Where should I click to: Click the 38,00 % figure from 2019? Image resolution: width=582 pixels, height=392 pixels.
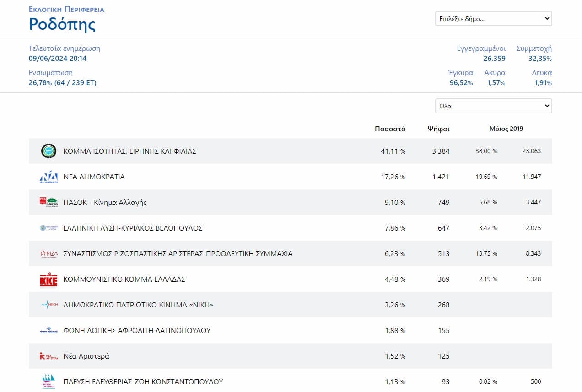click(486, 151)
